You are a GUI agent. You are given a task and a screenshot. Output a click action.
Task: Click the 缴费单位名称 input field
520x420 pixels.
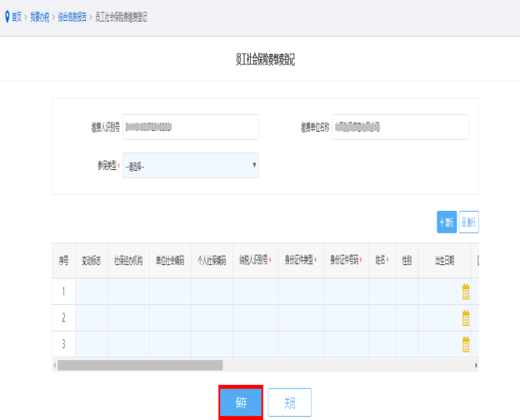point(400,127)
